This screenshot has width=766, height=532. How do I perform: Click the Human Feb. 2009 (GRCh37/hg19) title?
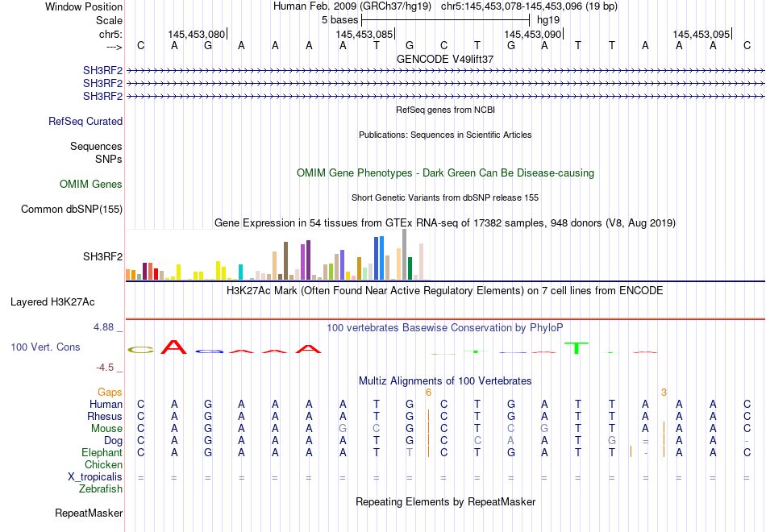(352, 6)
